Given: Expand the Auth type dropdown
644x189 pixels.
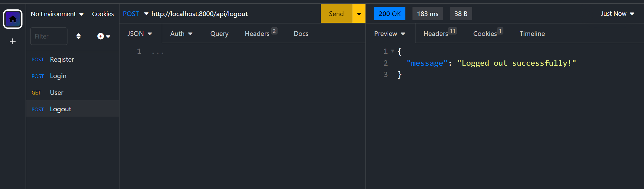Looking at the screenshot, I should (x=181, y=34).
